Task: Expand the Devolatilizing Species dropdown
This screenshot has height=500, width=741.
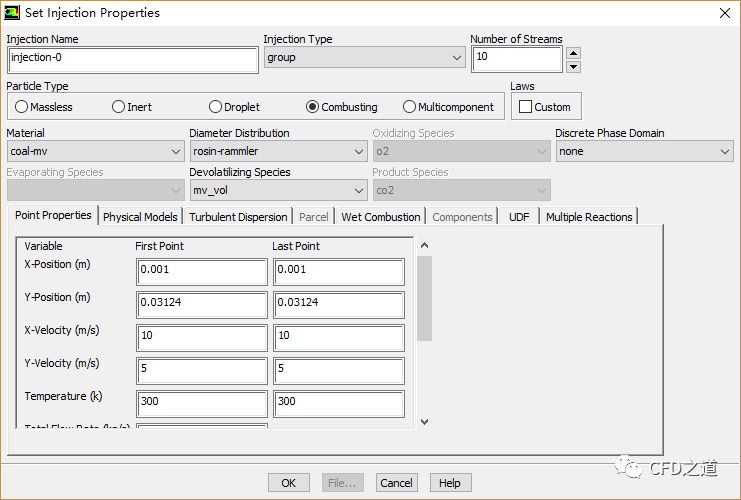Action: [278, 191]
